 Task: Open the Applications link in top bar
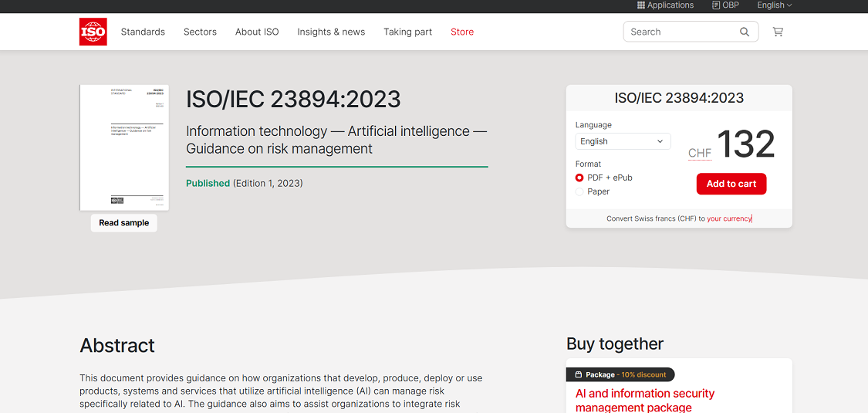(x=665, y=5)
